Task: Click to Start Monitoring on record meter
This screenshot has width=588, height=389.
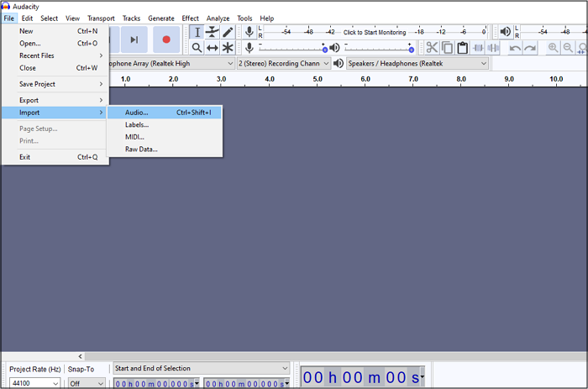Action: (374, 32)
